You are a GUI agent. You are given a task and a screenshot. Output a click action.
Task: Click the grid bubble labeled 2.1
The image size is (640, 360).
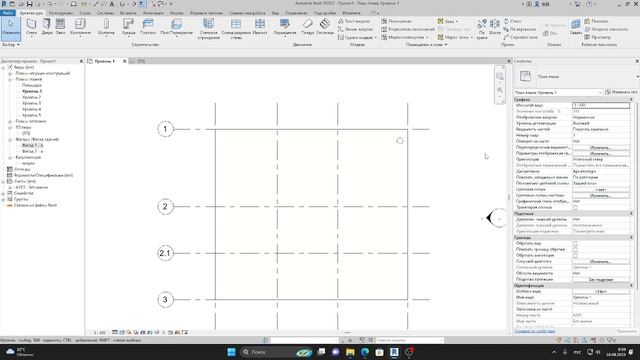pos(165,253)
